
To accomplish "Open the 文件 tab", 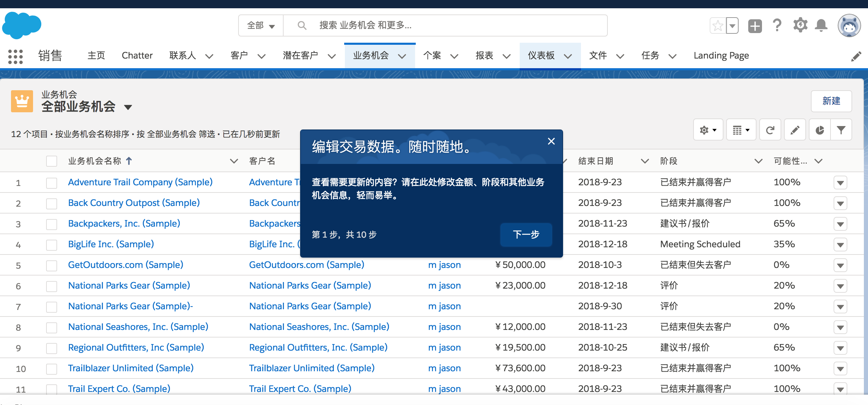I will (598, 55).
